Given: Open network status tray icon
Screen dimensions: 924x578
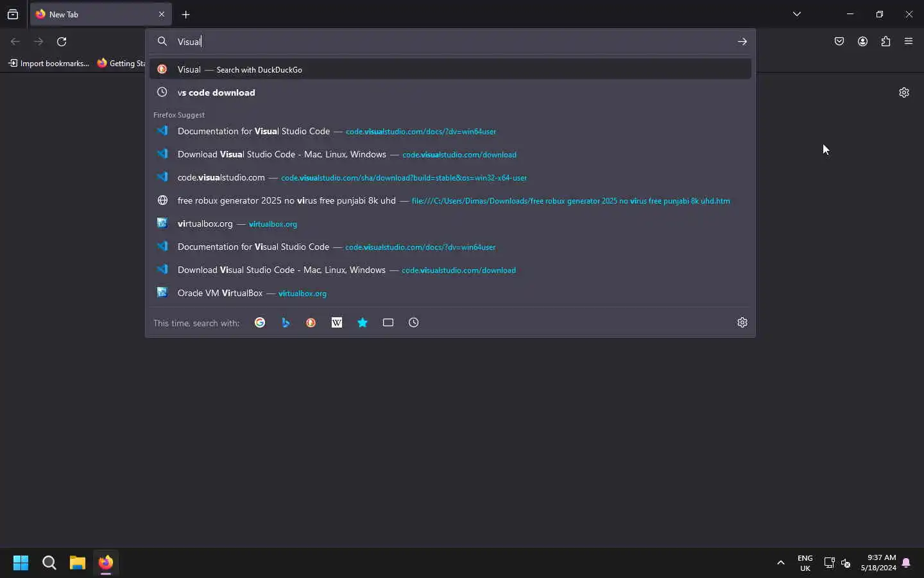Looking at the screenshot, I should (829, 563).
